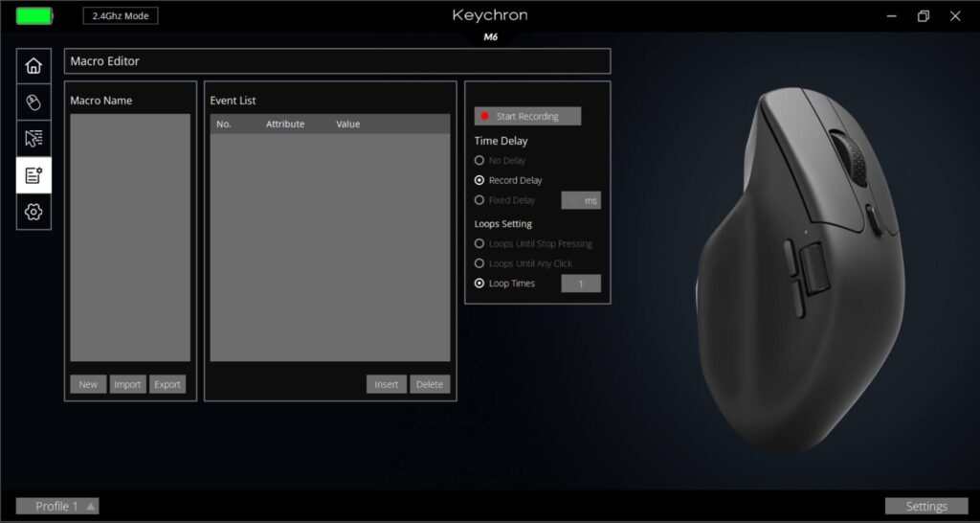
Task: Open the Home page in sidebar
Action: pos(33,66)
